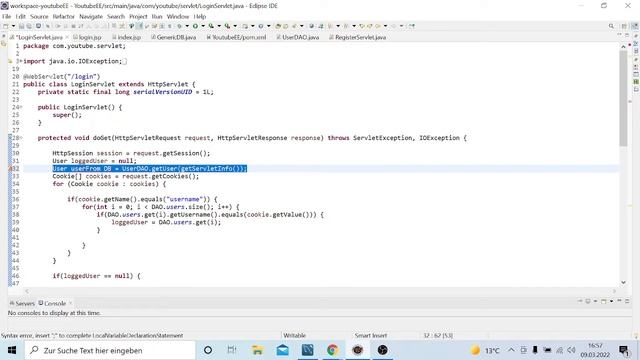Click the editor scroll-down arrow
640x360 pixels.
[623, 282]
